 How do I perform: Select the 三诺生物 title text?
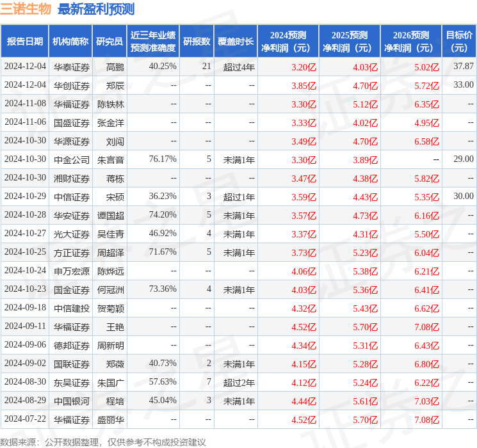pyautogui.click(x=26, y=9)
